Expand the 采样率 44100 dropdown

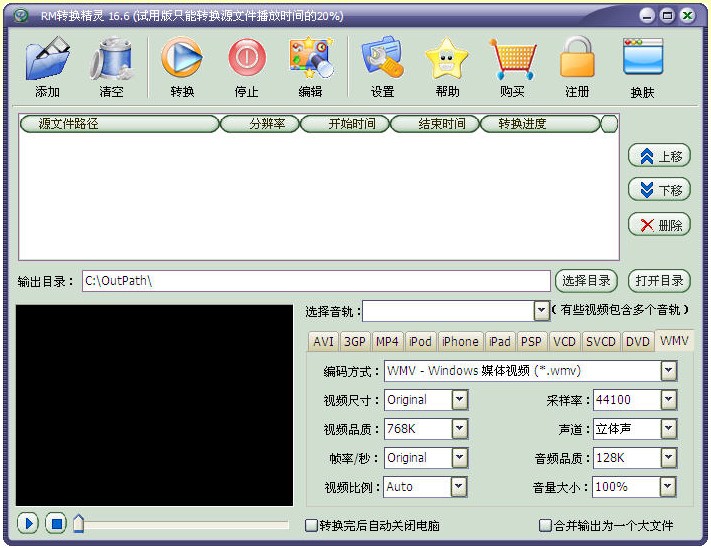pos(668,400)
